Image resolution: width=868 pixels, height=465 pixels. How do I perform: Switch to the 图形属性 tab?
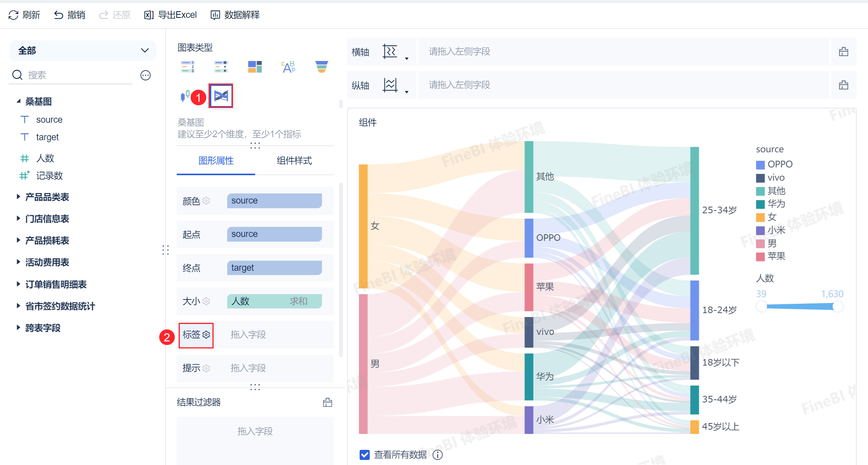[x=216, y=160]
